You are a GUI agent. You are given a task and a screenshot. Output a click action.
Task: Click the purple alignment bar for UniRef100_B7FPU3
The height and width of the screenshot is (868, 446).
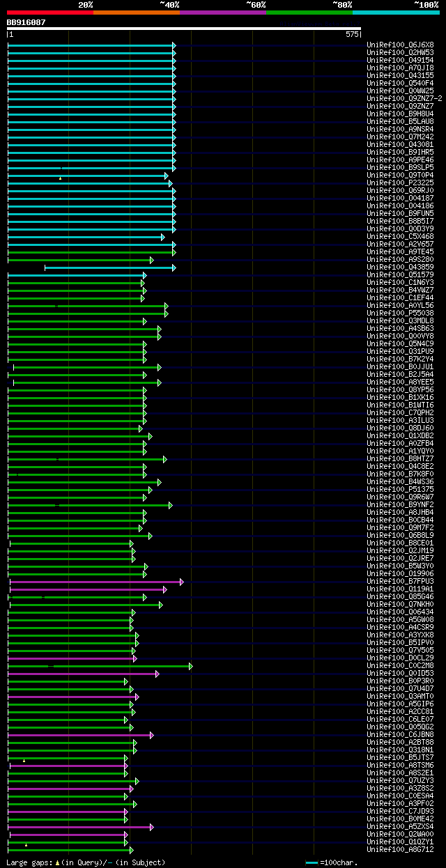pyautogui.click(x=97, y=581)
